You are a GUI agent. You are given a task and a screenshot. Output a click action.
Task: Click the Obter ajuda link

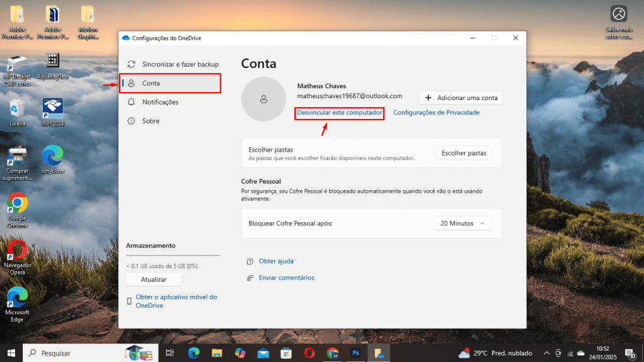[276, 261]
